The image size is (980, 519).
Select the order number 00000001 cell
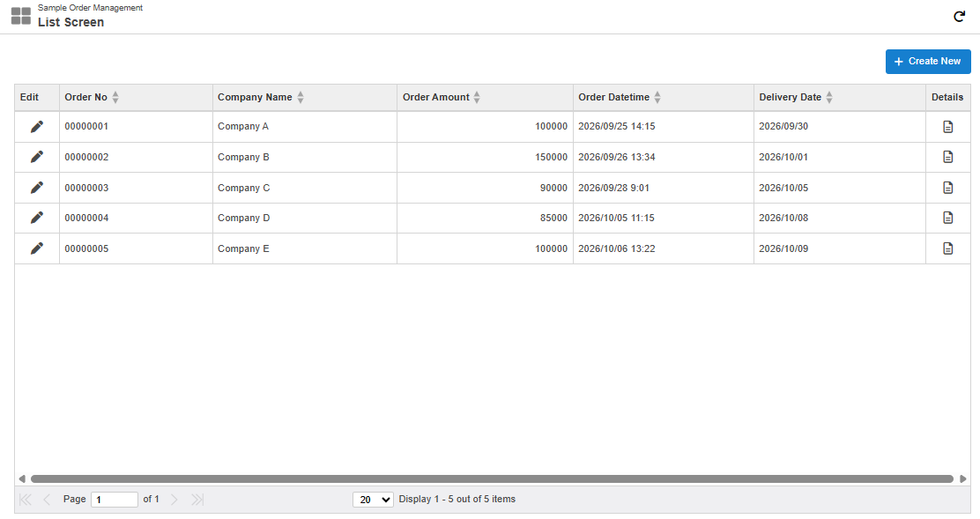pyautogui.click(x=136, y=127)
